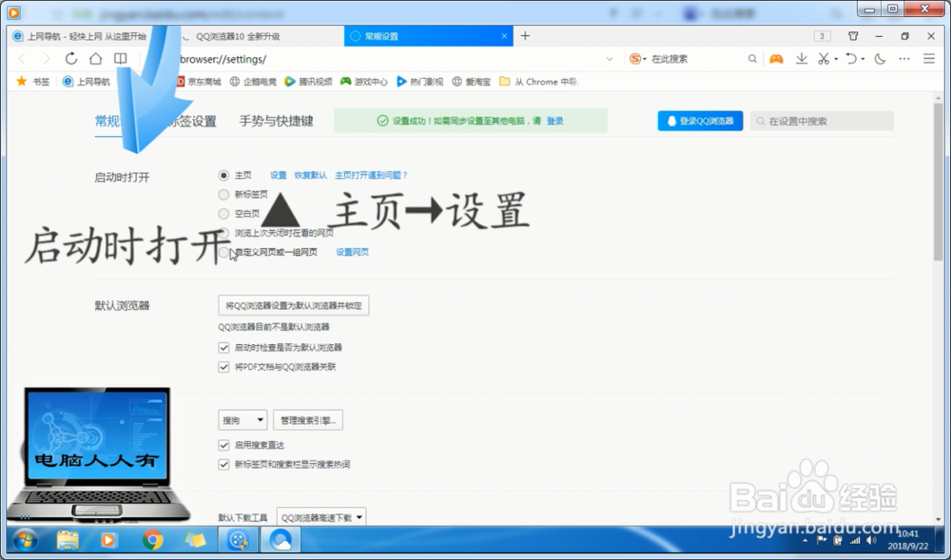Open the 标签设置 settings tab
The height and width of the screenshot is (560, 951).
click(192, 121)
